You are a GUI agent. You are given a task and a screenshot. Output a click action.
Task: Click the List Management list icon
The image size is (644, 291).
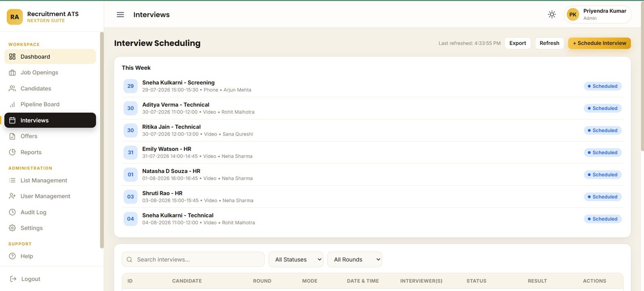[x=12, y=180]
